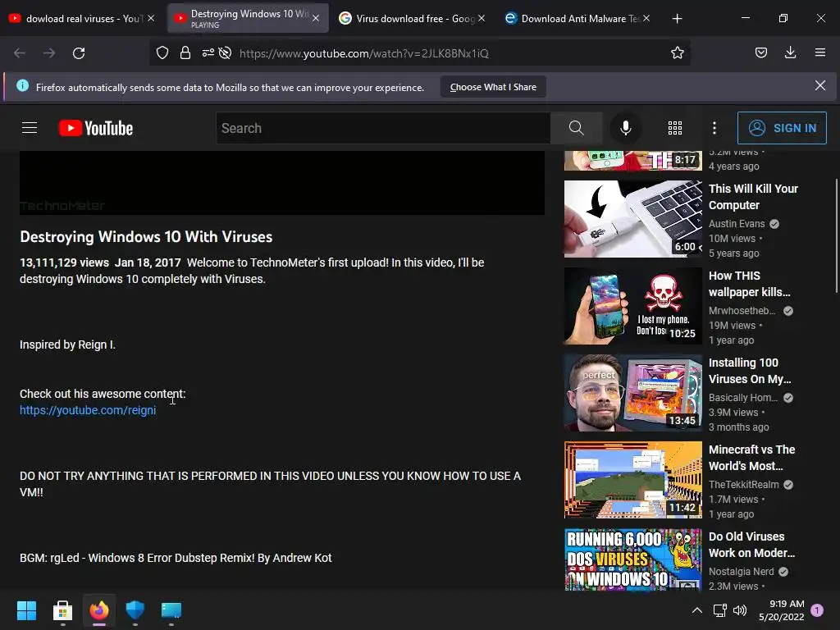
Task: Focus the YouTube search box
Action: click(x=383, y=128)
